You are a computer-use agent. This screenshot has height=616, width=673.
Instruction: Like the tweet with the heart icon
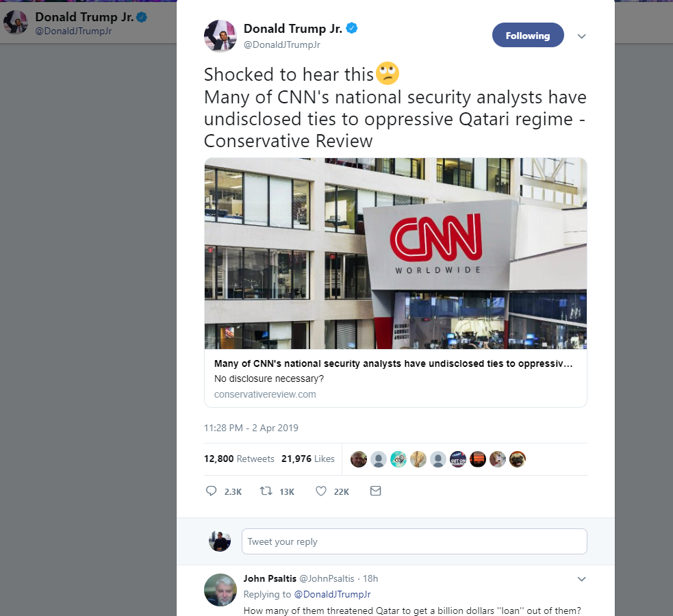point(321,491)
